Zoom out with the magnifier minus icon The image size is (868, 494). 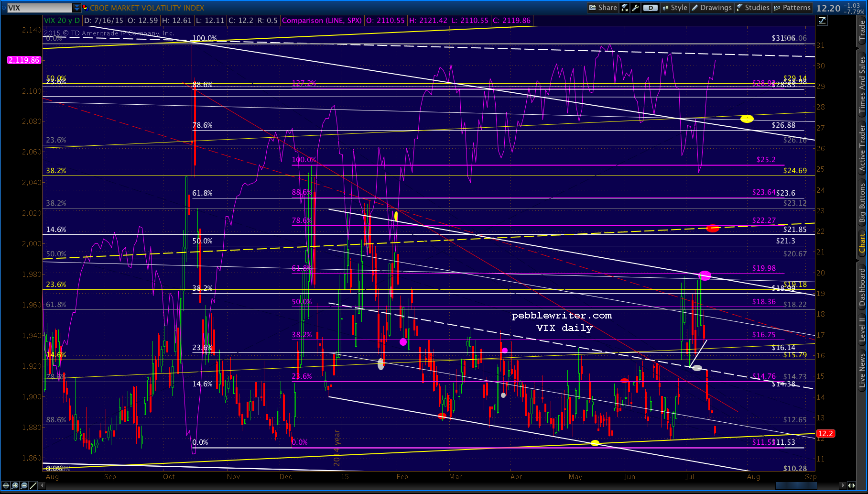(24, 485)
